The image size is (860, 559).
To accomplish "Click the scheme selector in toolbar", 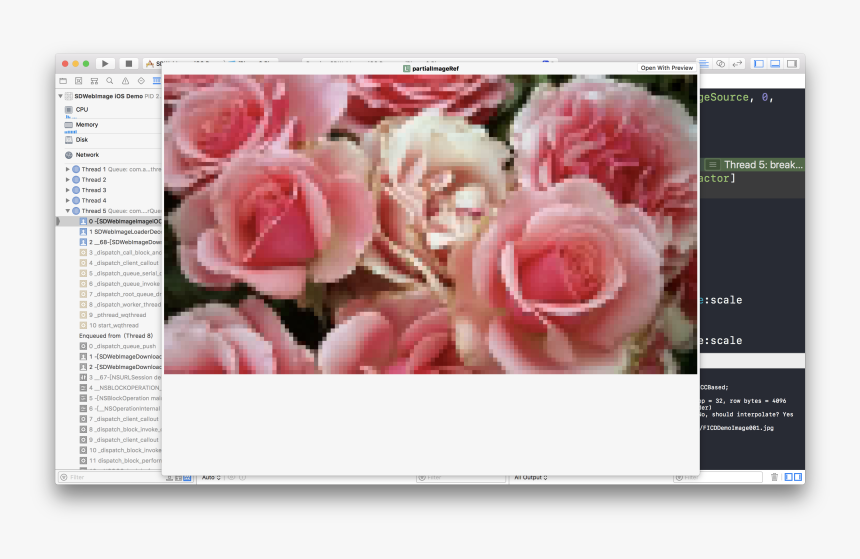I will click(x=211, y=64).
